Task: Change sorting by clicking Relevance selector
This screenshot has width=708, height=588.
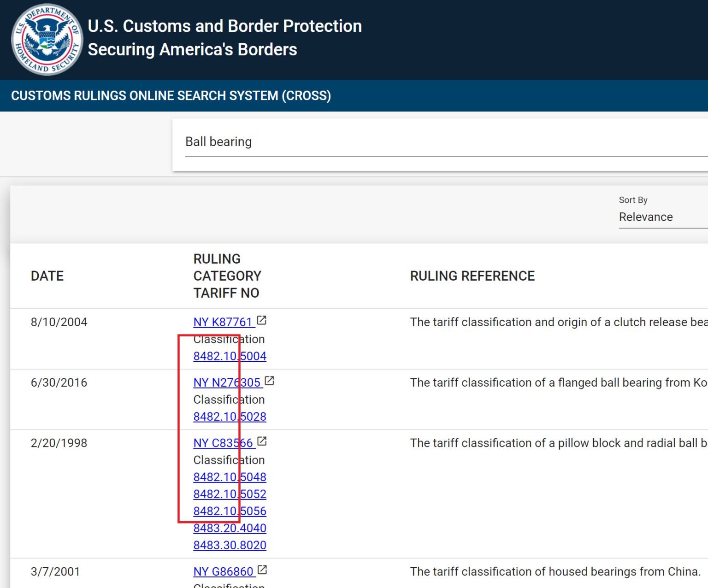Action: coord(646,217)
